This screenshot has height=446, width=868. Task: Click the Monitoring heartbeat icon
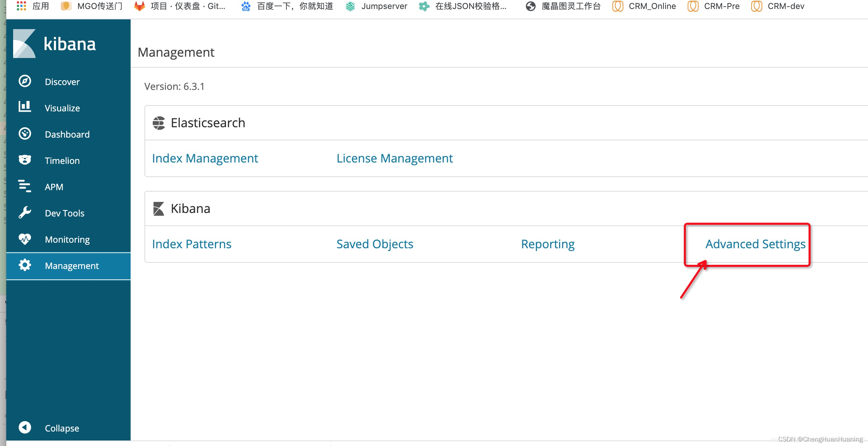25,239
